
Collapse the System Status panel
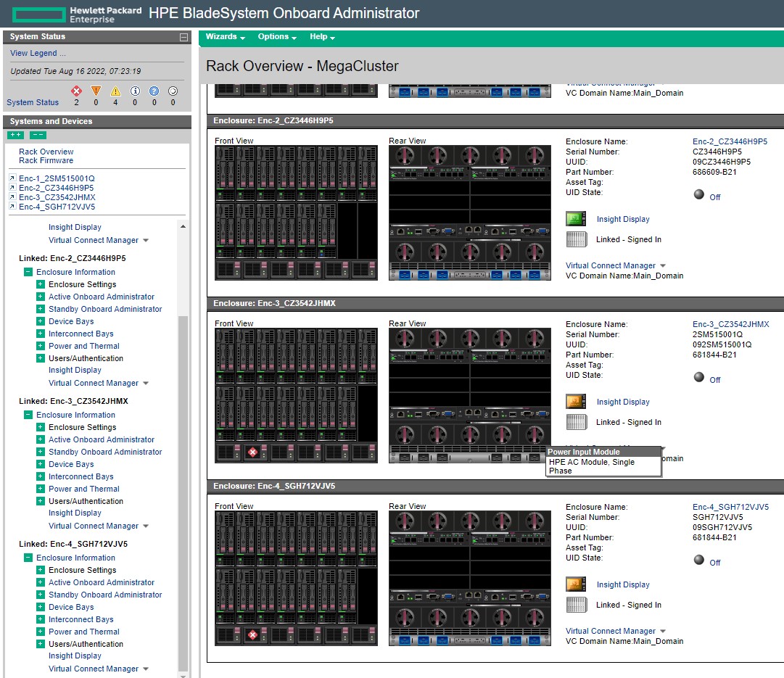coord(183,37)
